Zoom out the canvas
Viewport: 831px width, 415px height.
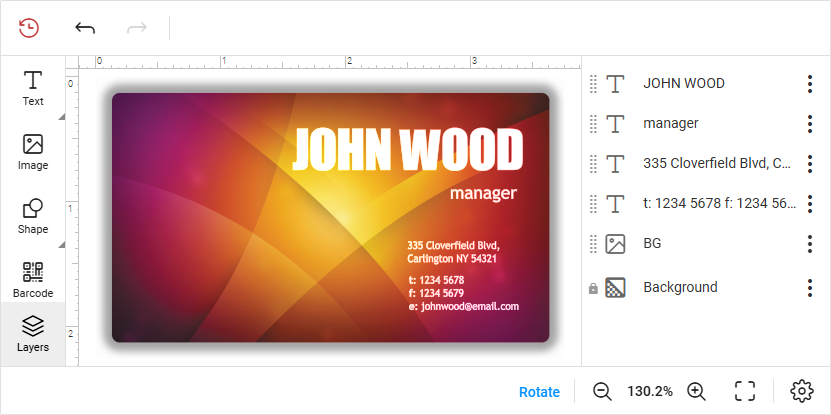602,392
